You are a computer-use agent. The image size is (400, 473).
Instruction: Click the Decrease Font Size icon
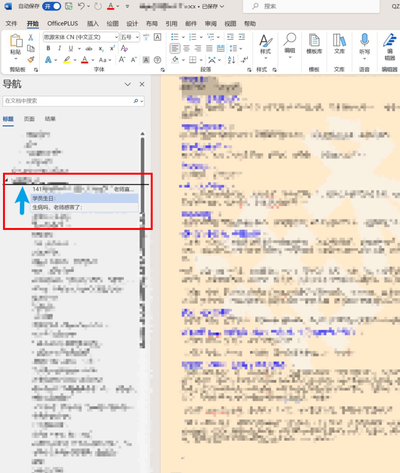click(x=134, y=60)
